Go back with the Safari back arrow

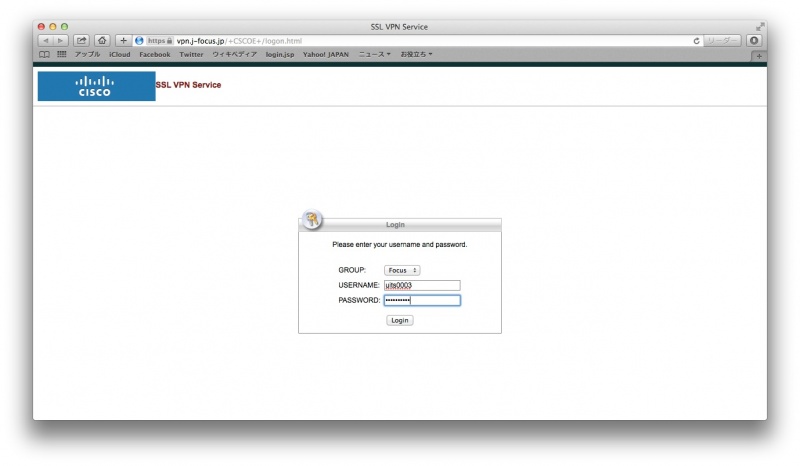(46, 41)
